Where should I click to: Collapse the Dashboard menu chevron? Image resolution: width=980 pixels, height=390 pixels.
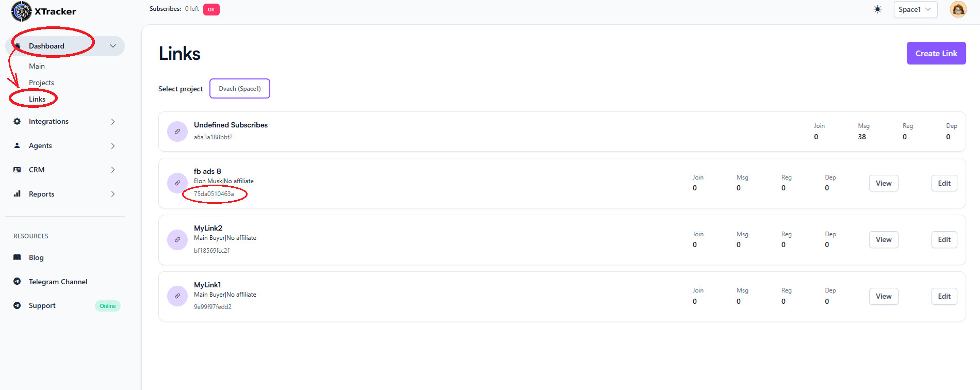click(x=113, y=46)
